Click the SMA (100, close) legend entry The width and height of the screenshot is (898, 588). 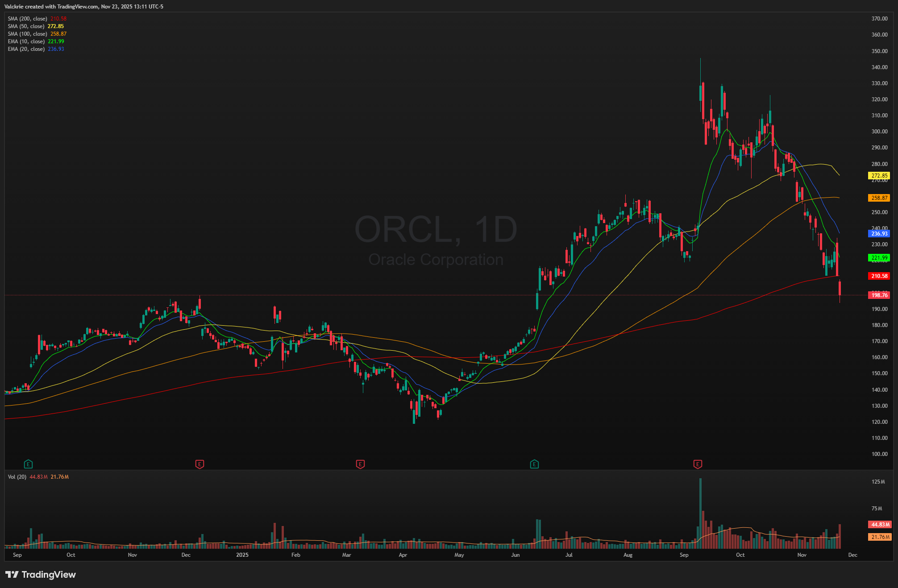(27, 34)
